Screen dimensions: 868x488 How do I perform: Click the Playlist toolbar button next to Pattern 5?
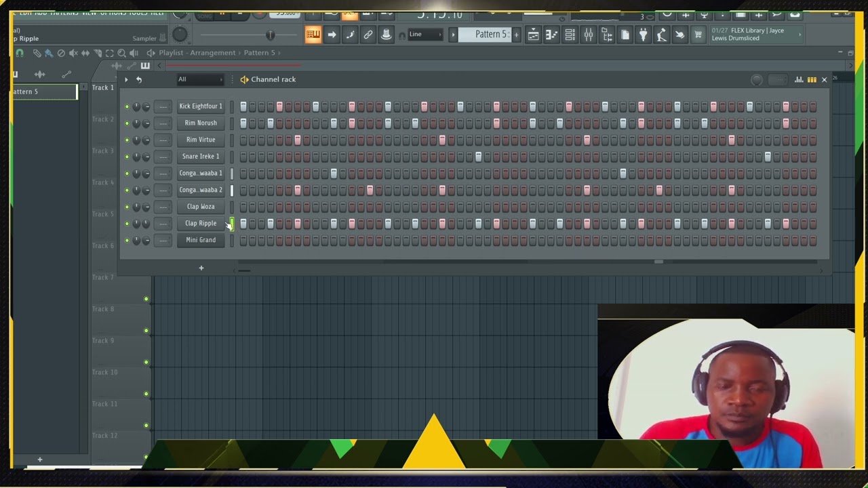point(534,35)
